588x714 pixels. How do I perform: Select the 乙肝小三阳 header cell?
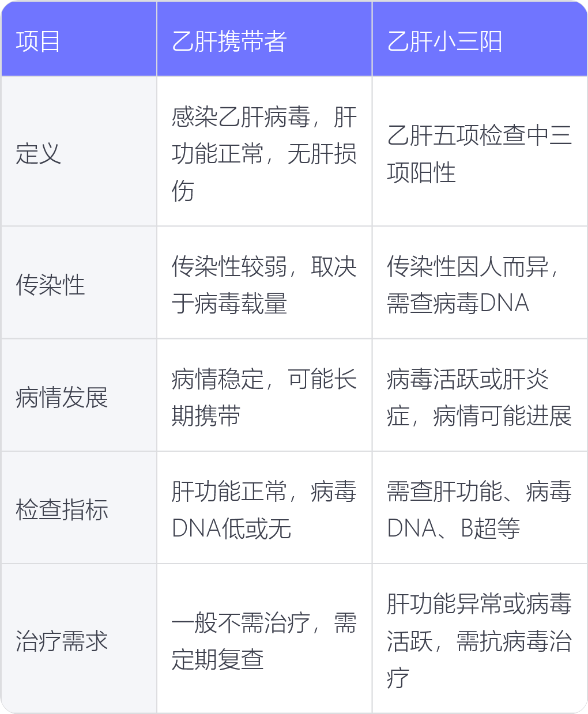click(x=480, y=39)
